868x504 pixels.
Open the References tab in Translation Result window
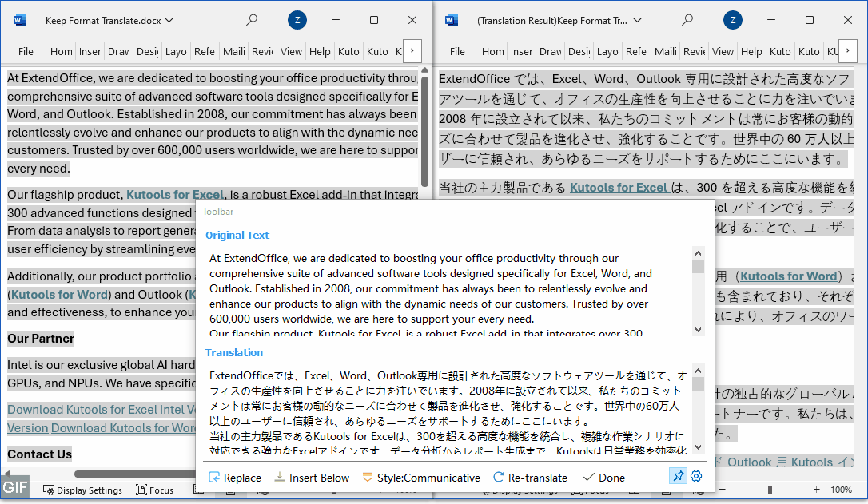click(x=636, y=51)
